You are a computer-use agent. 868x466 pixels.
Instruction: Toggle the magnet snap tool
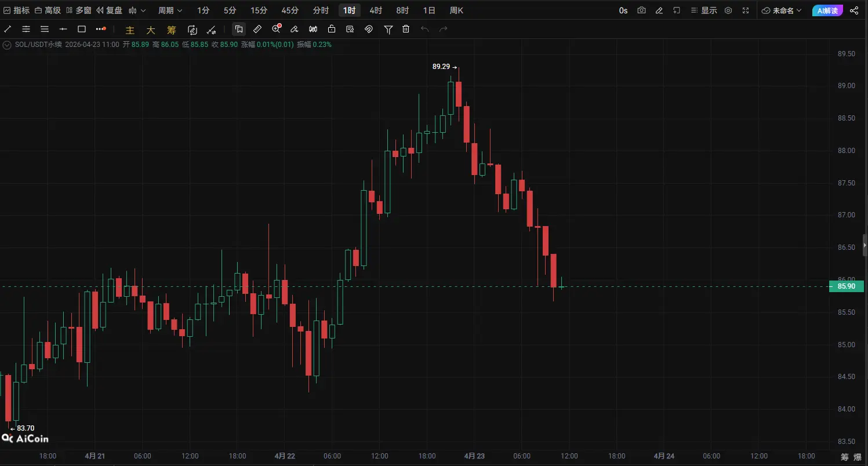pos(369,29)
